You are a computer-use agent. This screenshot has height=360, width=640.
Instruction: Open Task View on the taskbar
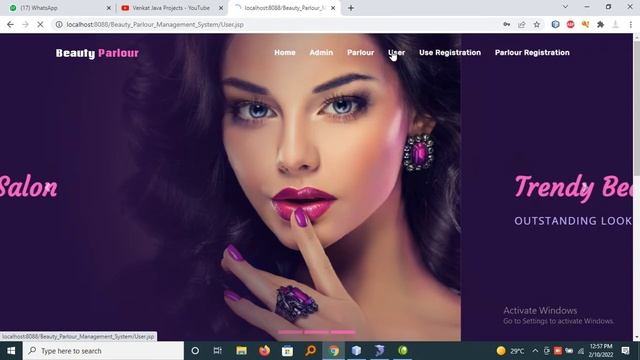(218, 351)
